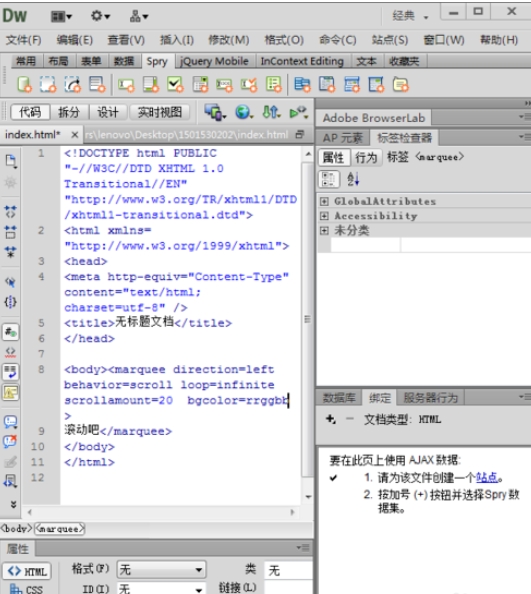Open the Insert menu
Image resolution: width=531 pixels, height=594 pixels.
(x=176, y=40)
